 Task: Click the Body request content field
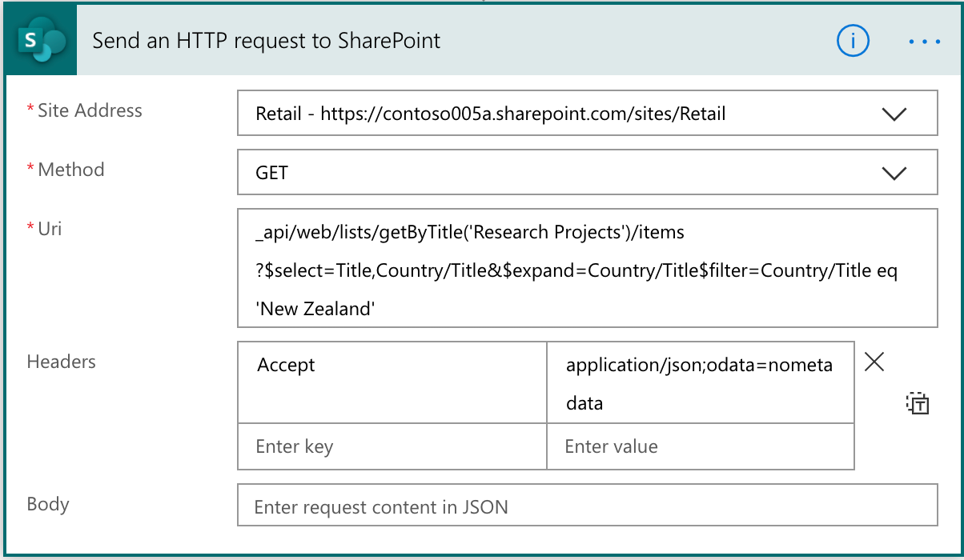coord(587,505)
